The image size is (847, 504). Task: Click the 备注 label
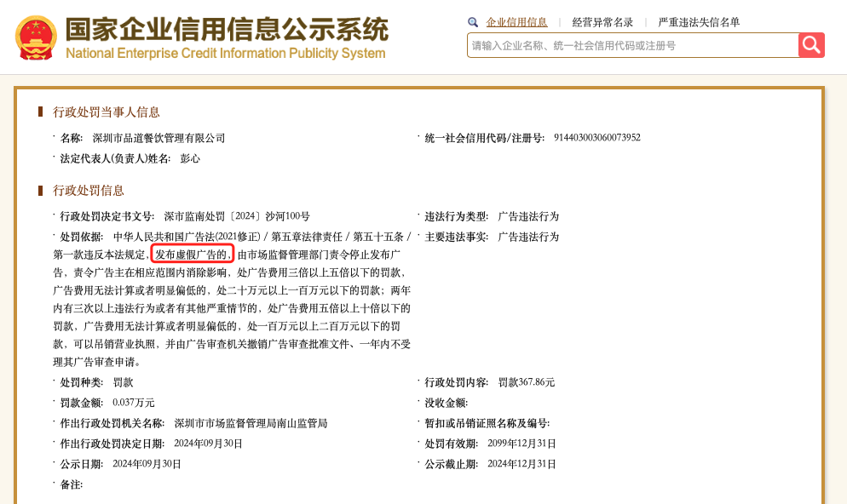coord(72,484)
